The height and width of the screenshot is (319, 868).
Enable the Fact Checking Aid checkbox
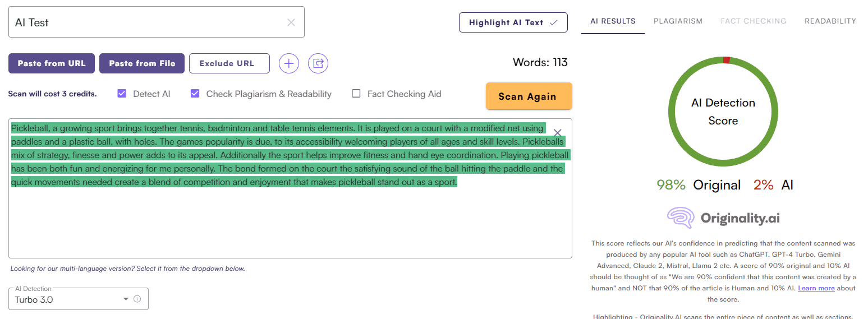pos(356,94)
